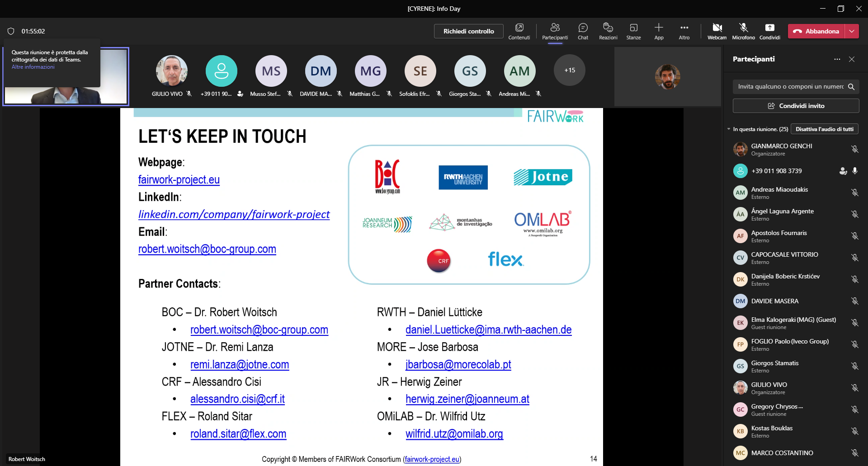
Task: Click the Richiedi controllo button
Action: [x=468, y=31]
